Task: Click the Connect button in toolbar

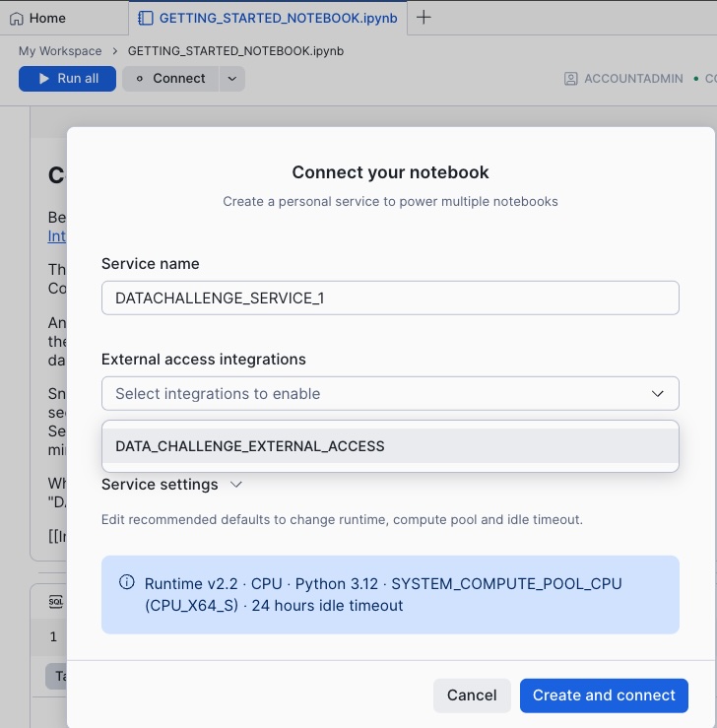Action: (169, 79)
